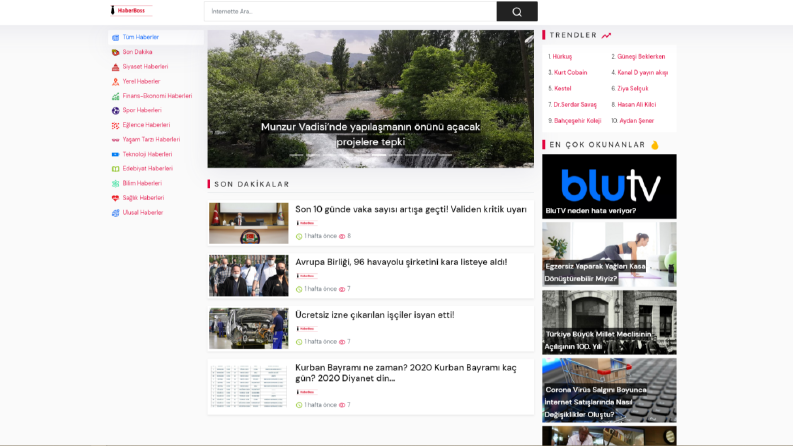Viewport: 793px width, 446px height.
Task: Click the Siyaset Haberleri icon
Action: click(115, 67)
